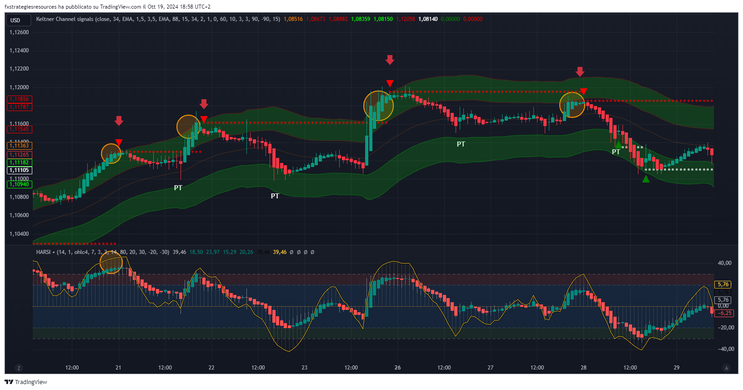Click the round Z button on the time axis
Viewport: 743px width, 390px height.
[x=19, y=368]
